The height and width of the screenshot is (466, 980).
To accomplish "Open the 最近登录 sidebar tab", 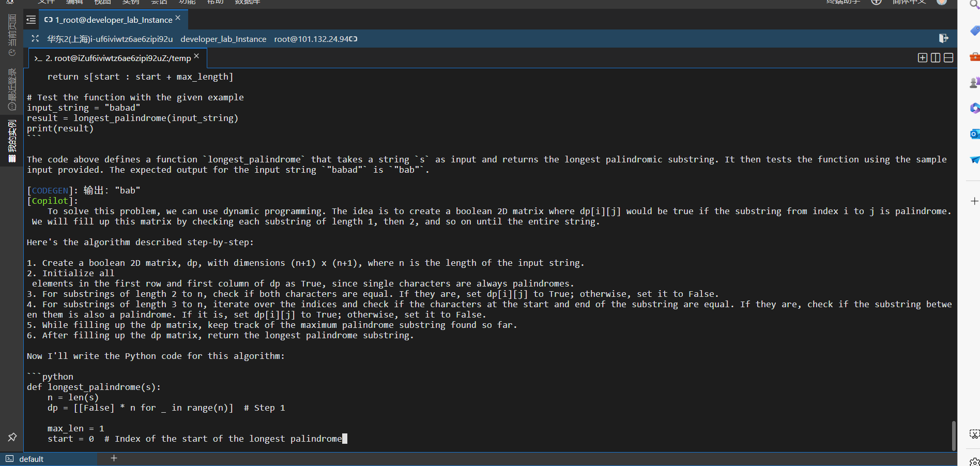I will click(x=12, y=89).
